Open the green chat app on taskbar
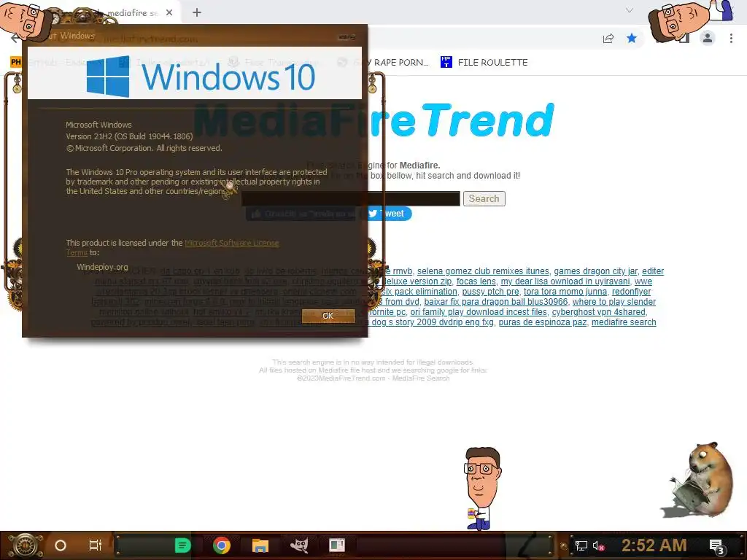 [x=182, y=545]
